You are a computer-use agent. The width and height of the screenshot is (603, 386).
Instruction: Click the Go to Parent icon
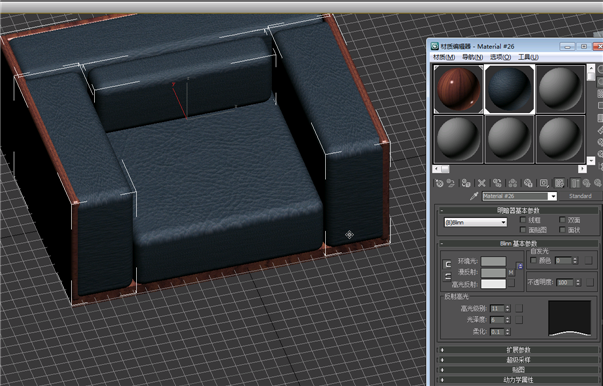586,183
